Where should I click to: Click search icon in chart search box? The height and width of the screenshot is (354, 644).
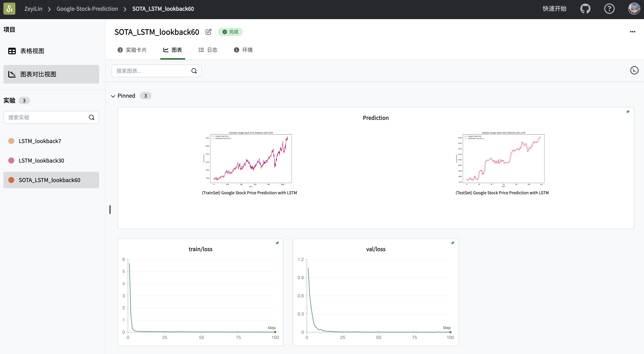[194, 71]
